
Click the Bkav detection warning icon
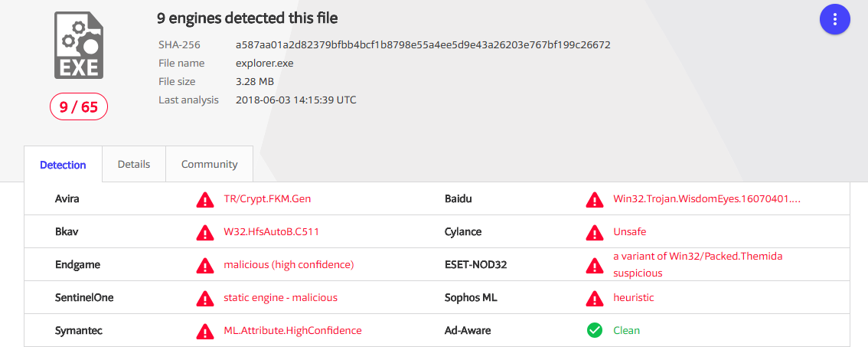pos(205,232)
